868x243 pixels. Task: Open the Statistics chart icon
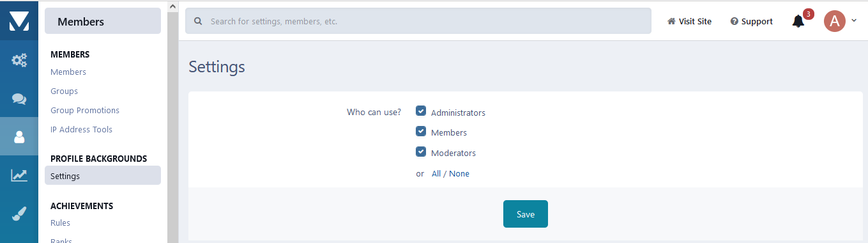coord(19,175)
